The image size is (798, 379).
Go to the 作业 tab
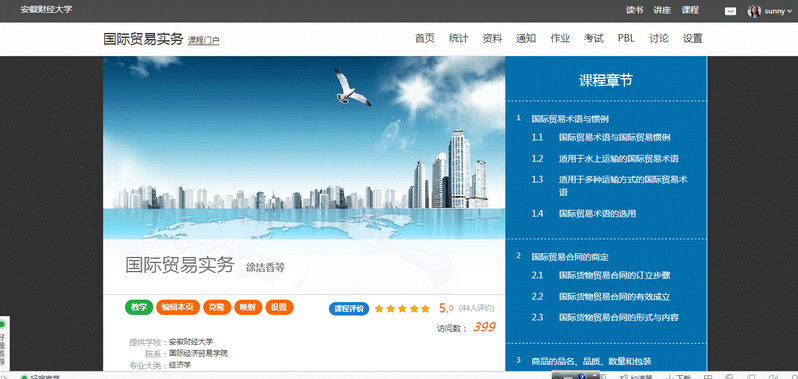pos(560,38)
